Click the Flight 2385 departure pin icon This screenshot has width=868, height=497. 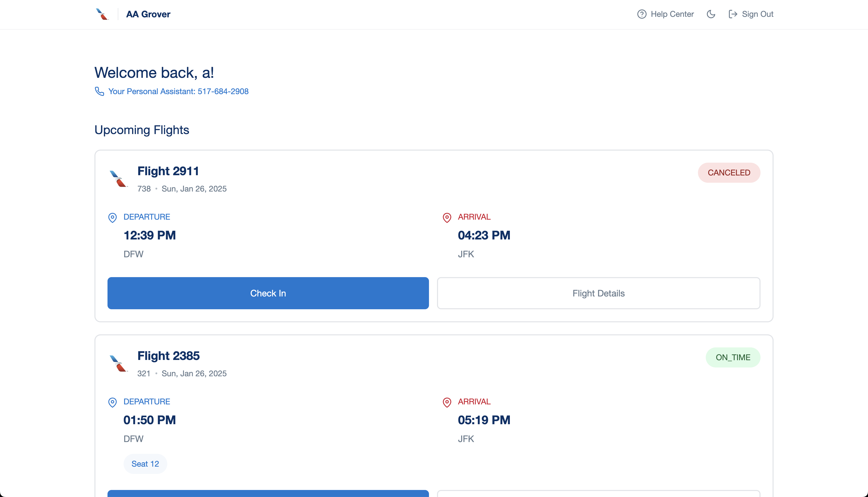pos(112,402)
